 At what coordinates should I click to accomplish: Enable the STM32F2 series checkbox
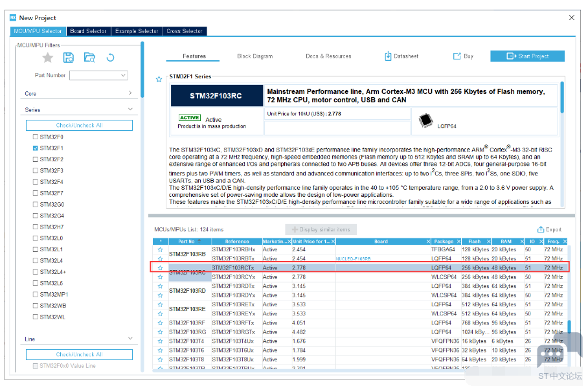[36, 159]
